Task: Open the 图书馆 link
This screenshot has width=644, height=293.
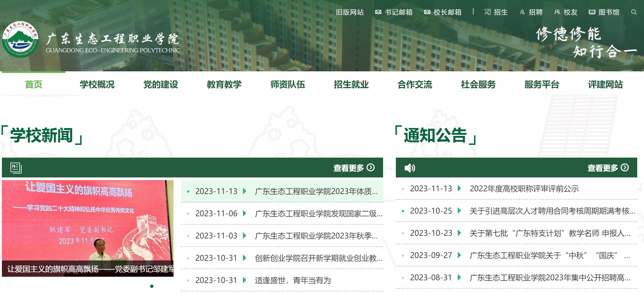Action: (609, 12)
